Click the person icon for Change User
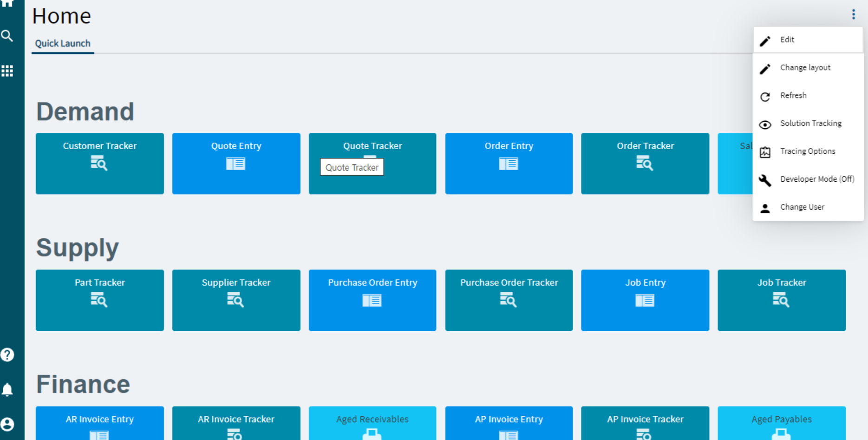The width and height of the screenshot is (868, 440). pyautogui.click(x=765, y=208)
